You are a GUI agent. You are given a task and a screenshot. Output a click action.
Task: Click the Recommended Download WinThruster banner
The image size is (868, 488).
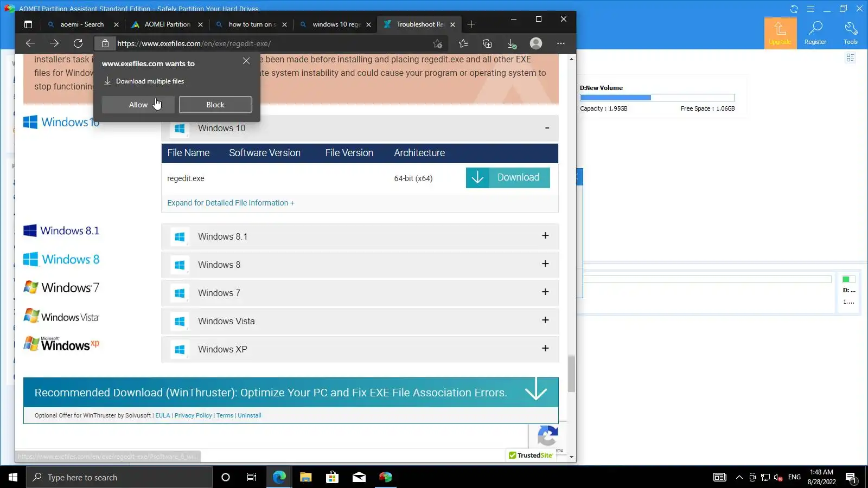[x=291, y=393]
